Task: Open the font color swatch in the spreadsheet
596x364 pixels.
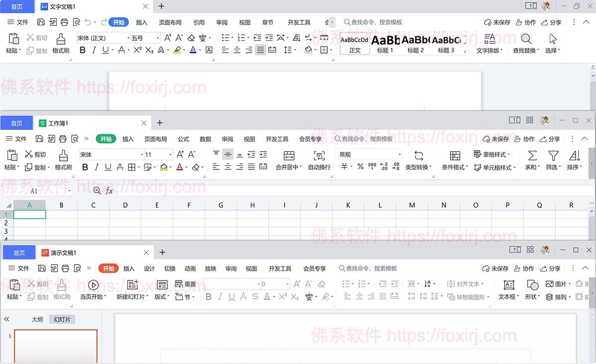Action: point(178,167)
